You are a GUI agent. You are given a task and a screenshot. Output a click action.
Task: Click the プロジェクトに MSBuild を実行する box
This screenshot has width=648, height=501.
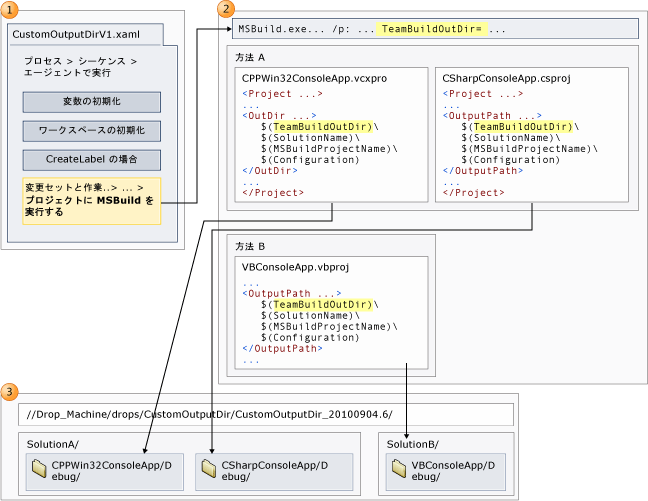point(92,201)
